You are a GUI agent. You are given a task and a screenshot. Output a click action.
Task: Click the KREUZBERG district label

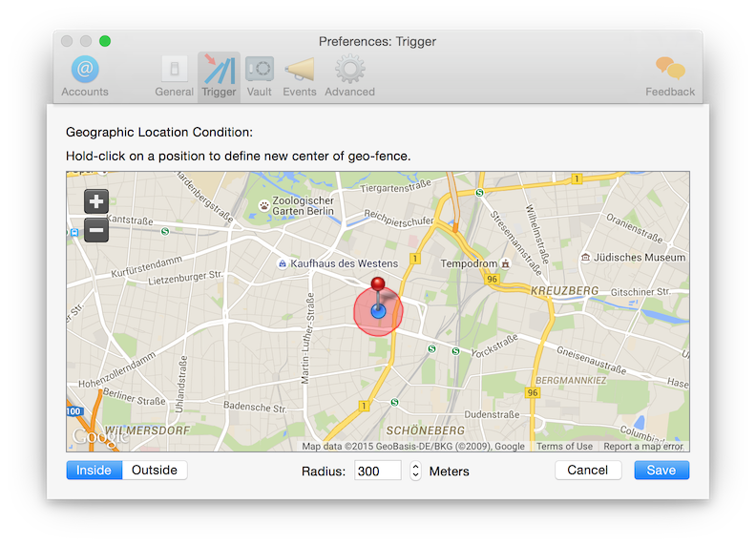(x=564, y=291)
